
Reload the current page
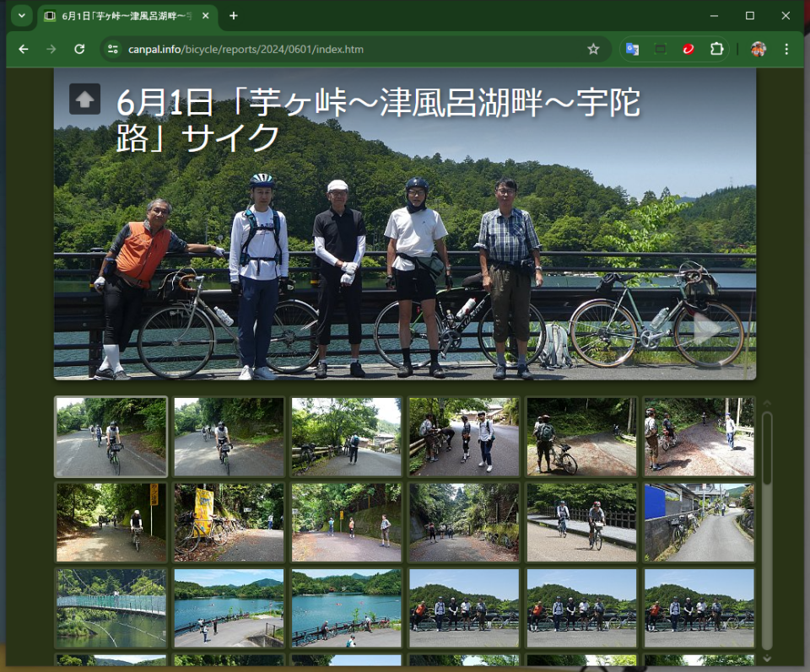point(79,49)
